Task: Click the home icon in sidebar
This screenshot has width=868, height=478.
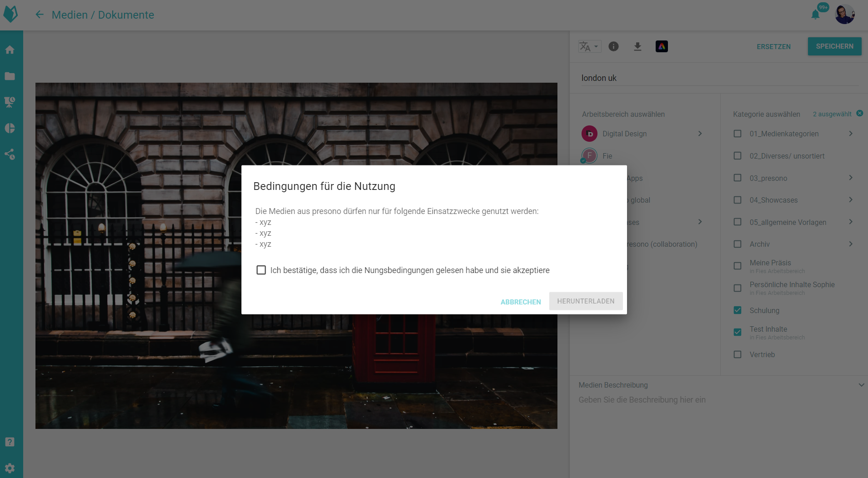Action: coord(10,50)
